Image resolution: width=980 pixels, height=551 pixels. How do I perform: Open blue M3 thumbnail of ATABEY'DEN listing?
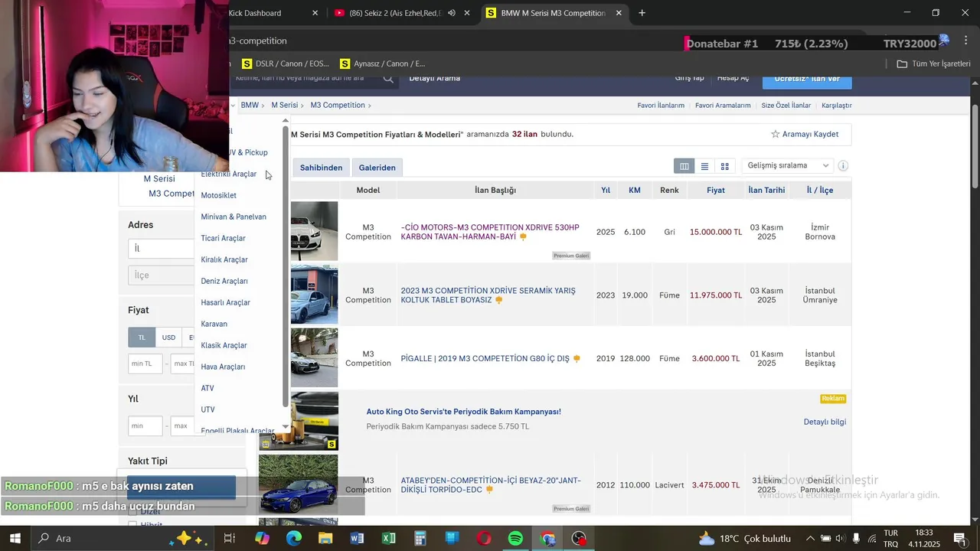[x=299, y=484]
